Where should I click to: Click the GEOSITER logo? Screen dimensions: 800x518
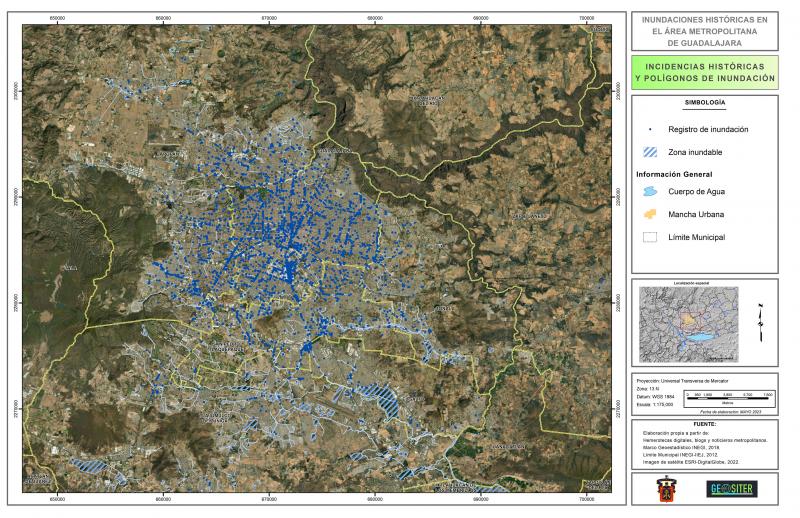point(734,489)
